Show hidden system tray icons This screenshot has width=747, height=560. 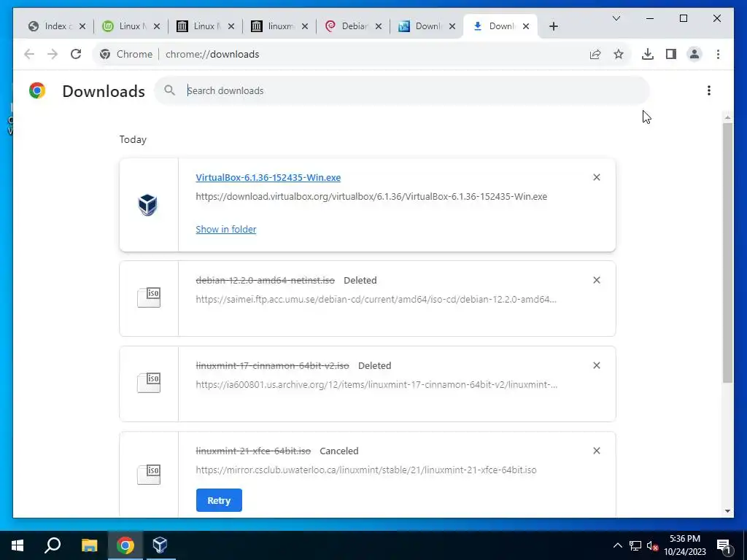[617, 545]
